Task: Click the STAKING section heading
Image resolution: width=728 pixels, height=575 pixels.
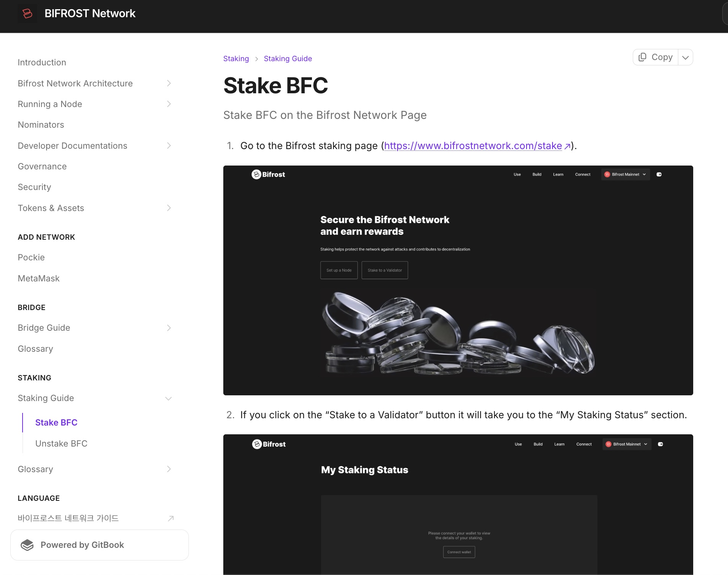Action: 34,378
